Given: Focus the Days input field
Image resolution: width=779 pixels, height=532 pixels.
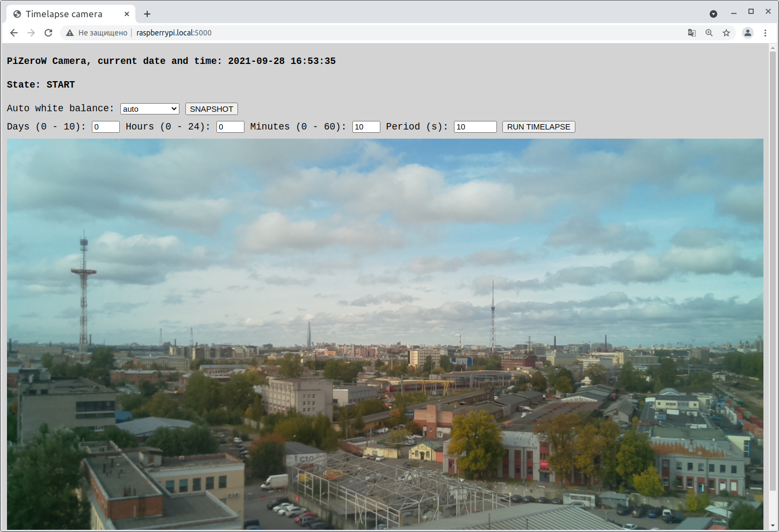Looking at the screenshot, I should [105, 127].
